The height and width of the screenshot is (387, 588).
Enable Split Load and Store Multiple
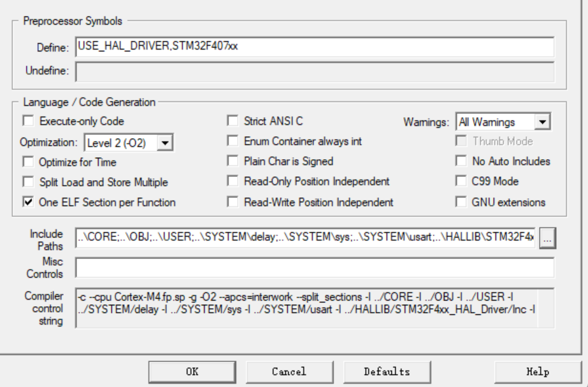27,182
